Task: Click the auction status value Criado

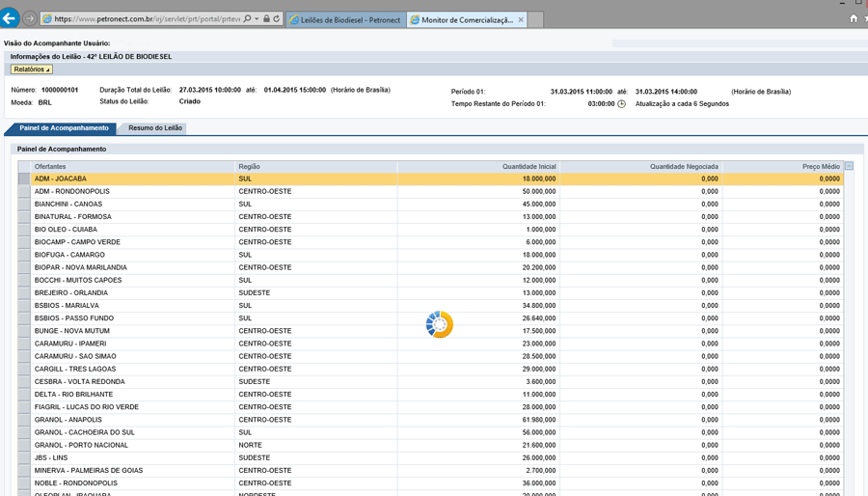Action: pyautogui.click(x=190, y=101)
